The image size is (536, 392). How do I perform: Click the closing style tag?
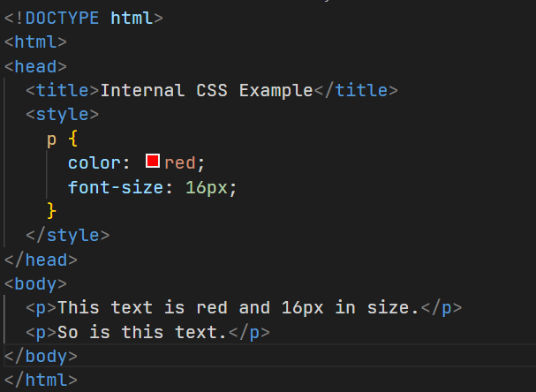67,235
